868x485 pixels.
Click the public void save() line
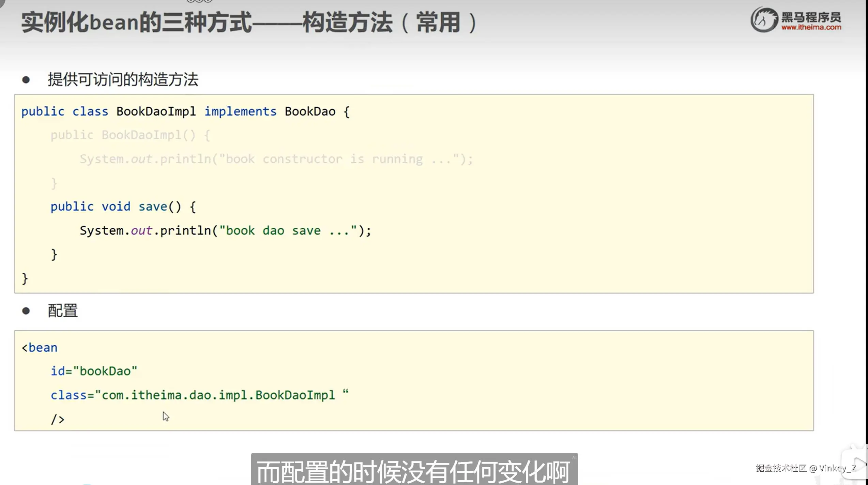[x=123, y=207]
